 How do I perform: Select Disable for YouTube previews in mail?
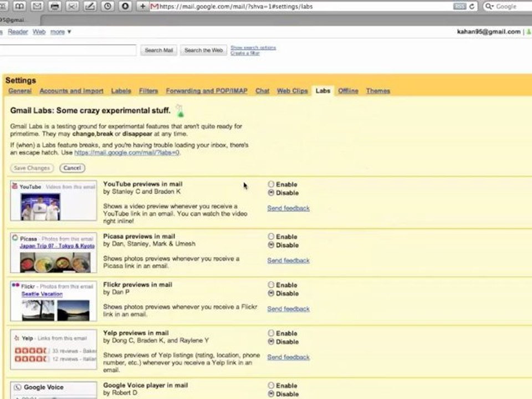click(x=271, y=193)
